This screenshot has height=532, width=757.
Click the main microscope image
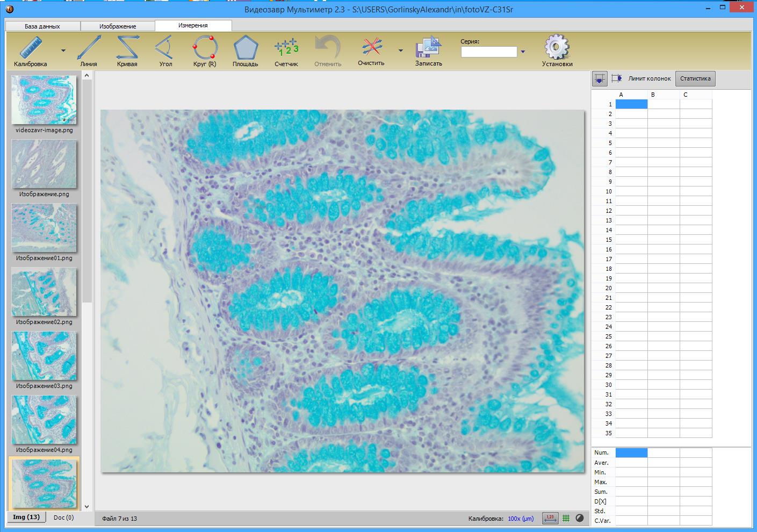pyautogui.click(x=342, y=291)
